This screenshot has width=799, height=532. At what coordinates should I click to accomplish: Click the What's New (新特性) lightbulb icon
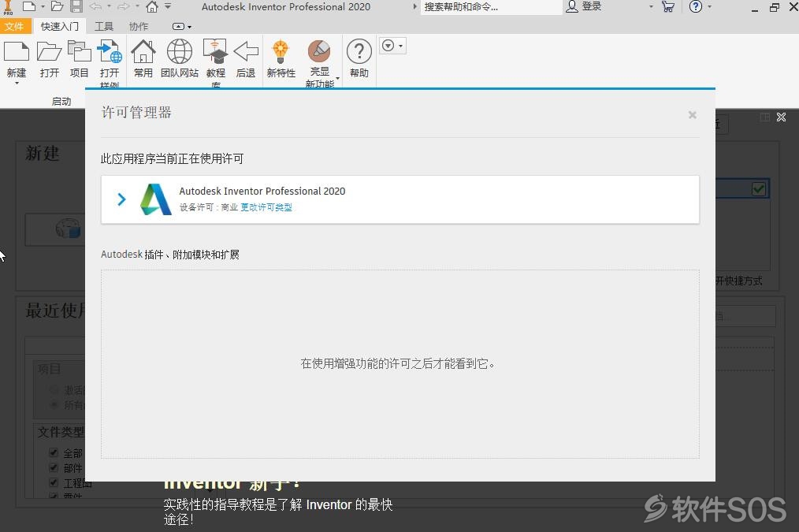pos(281,51)
